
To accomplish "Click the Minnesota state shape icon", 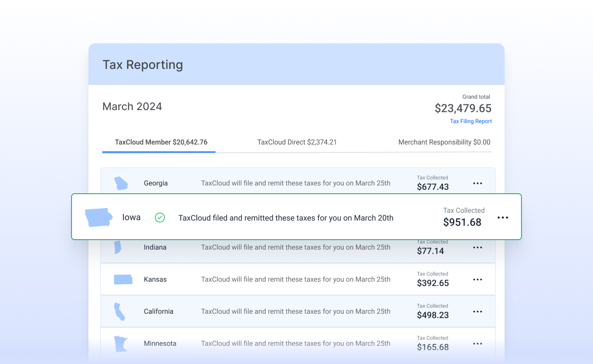I will point(121,344).
